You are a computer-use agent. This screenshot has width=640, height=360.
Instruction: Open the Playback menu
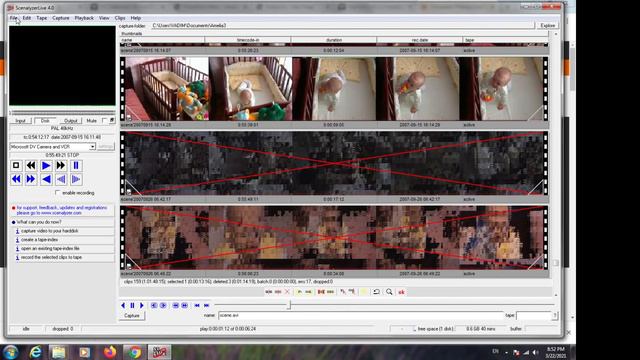(x=84, y=18)
